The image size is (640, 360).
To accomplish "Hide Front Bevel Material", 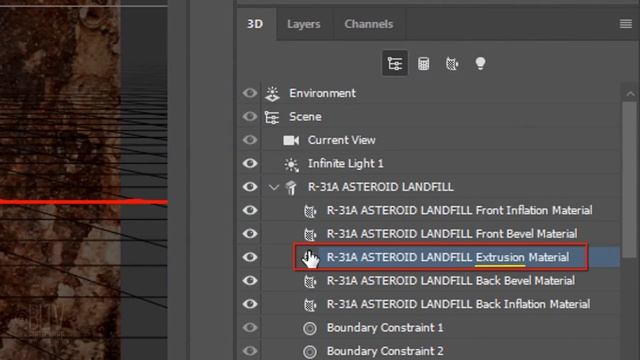I will (x=250, y=233).
